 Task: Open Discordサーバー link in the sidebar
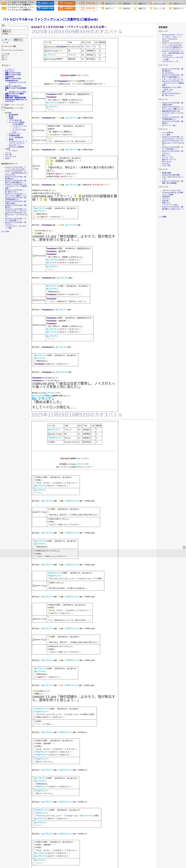tap(16, 146)
